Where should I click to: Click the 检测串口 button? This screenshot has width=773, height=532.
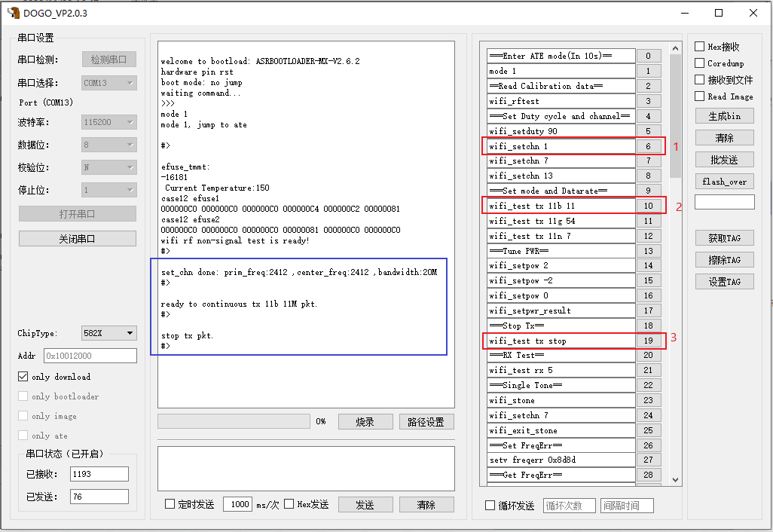(109, 60)
